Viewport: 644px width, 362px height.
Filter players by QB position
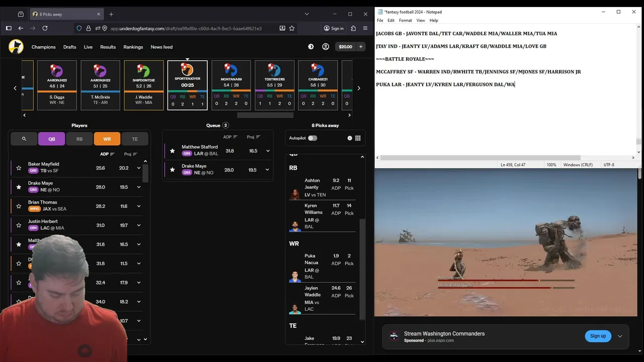tap(52, 139)
